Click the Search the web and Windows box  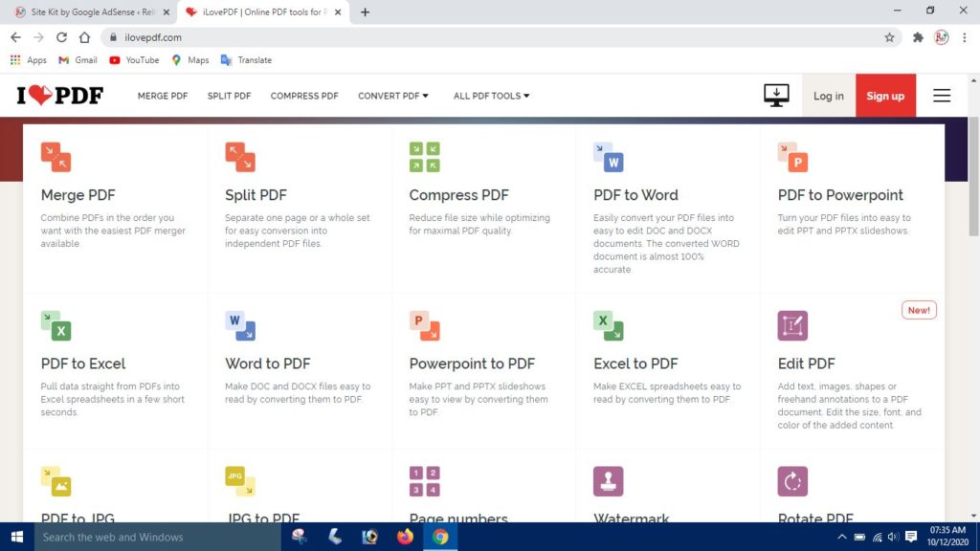(158, 537)
